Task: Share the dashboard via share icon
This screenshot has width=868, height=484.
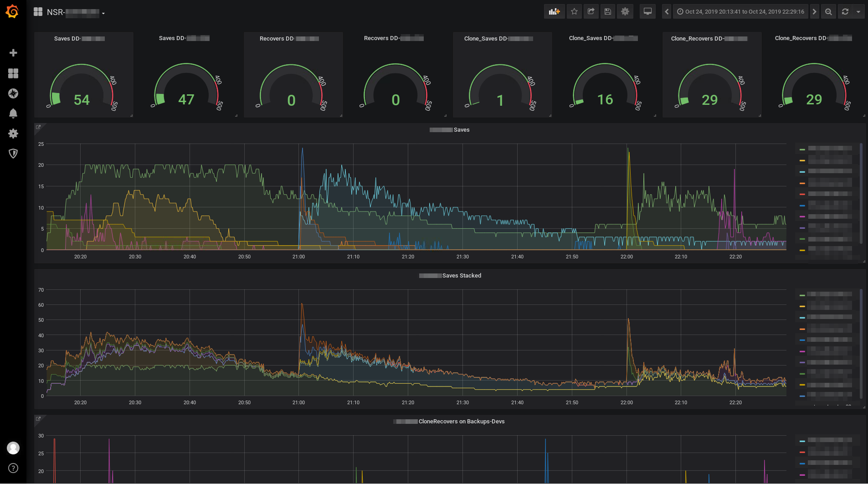Action: 591,12
